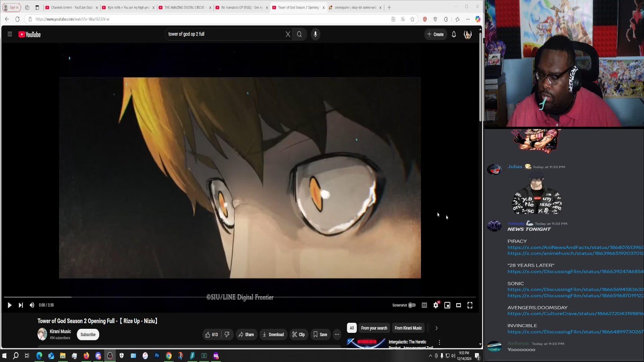
Task: Skip to the next video
Action: [21, 305]
